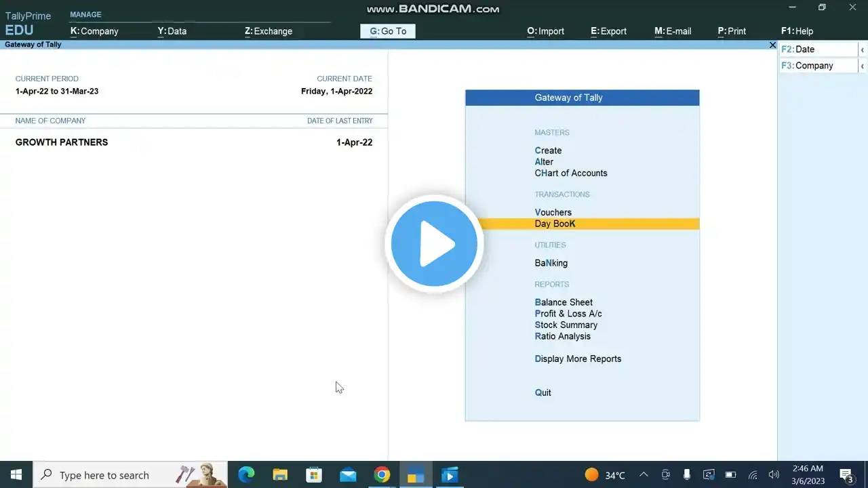Open File Explorer from the taskbar

click(280, 475)
